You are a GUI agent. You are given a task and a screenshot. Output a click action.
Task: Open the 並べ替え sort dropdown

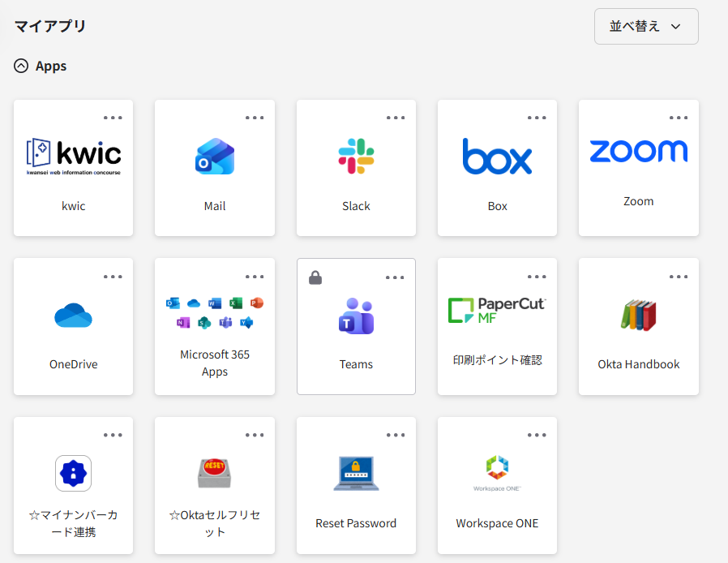point(646,27)
